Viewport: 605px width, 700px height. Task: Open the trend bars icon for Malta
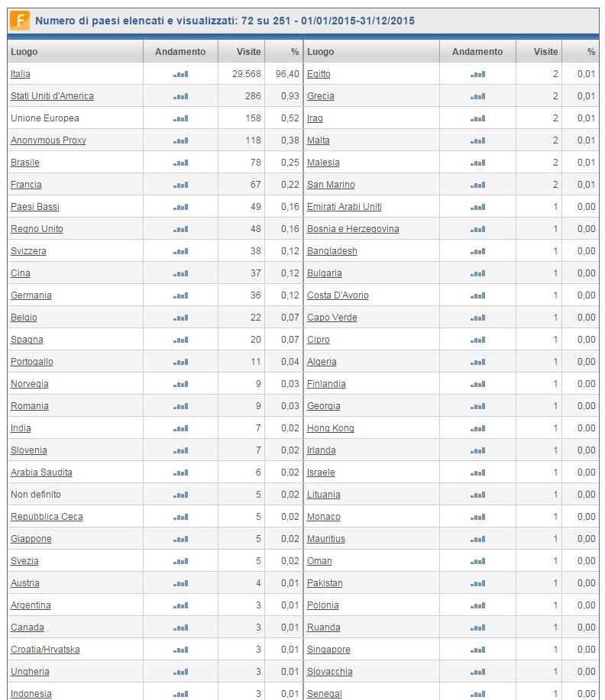point(477,141)
